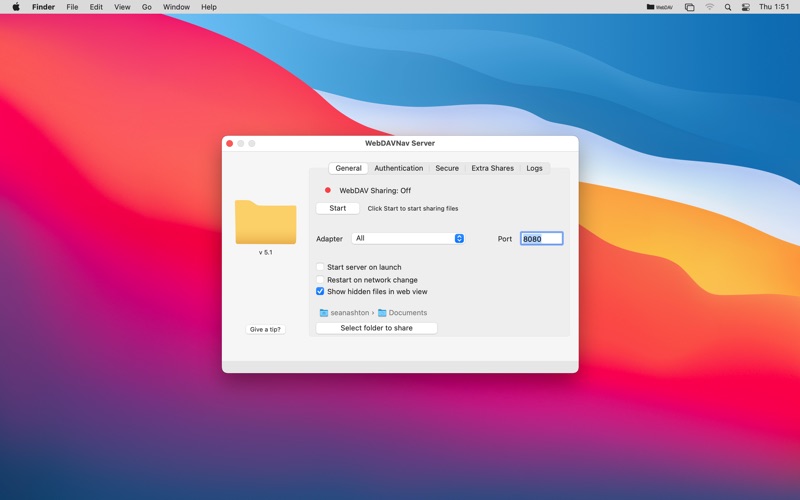Screen dimensions: 800x500
Task: Open the Apple menu
Action: [16, 7]
